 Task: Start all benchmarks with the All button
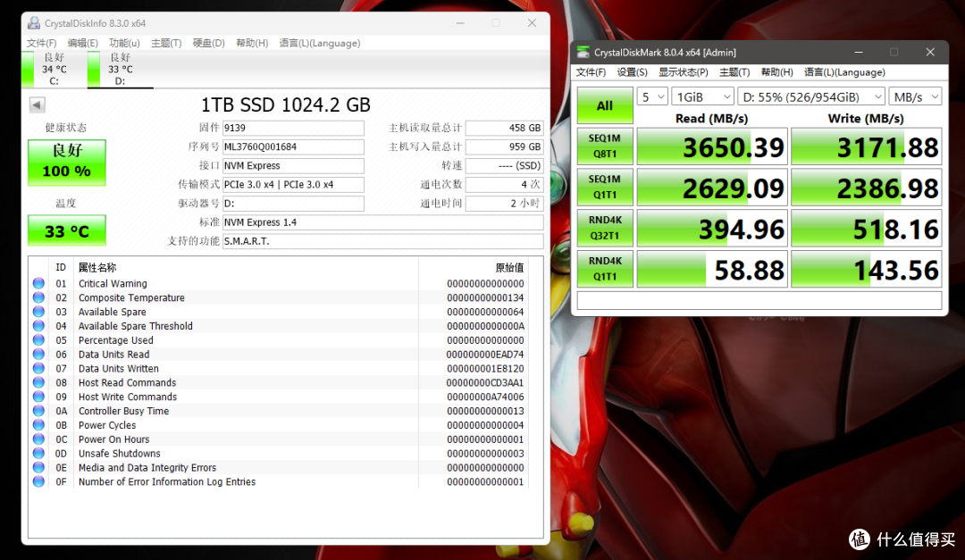click(605, 105)
